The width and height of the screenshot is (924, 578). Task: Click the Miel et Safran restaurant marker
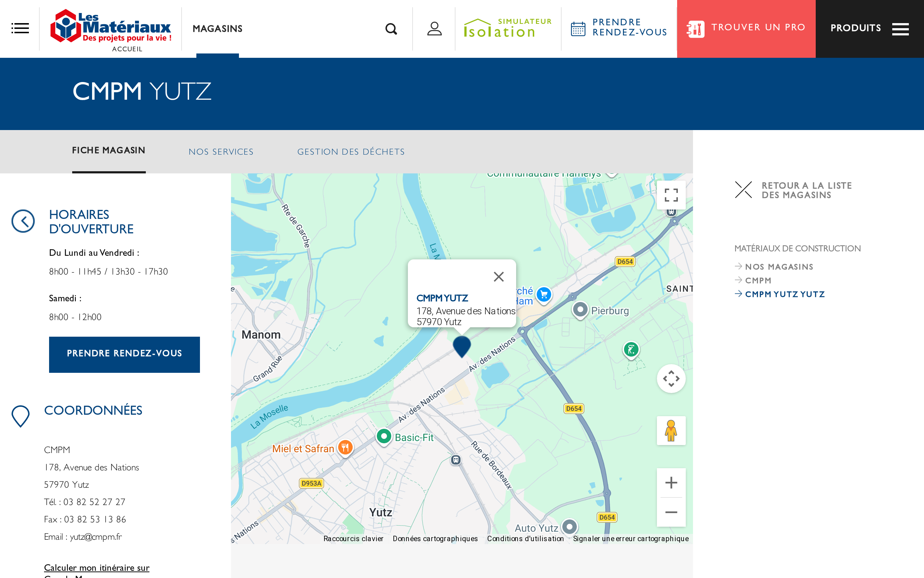click(x=345, y=448)
